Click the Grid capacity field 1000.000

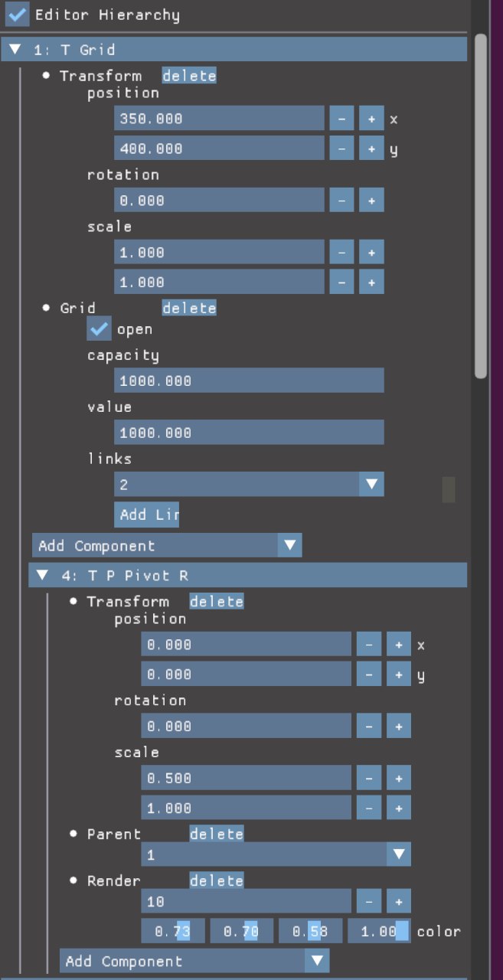249,381
